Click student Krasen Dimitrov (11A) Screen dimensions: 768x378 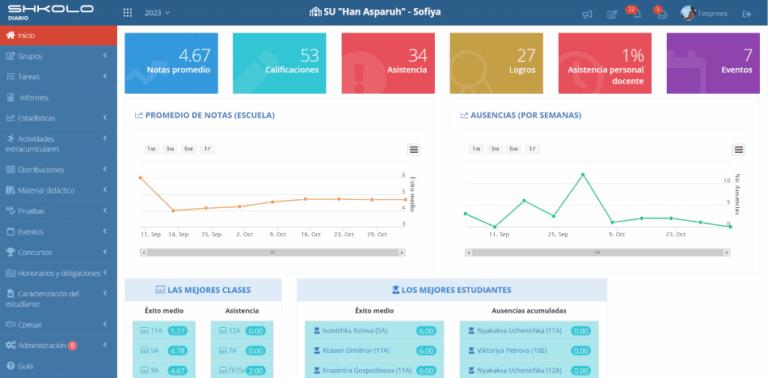pyautogui.click(x=375, y=351)
